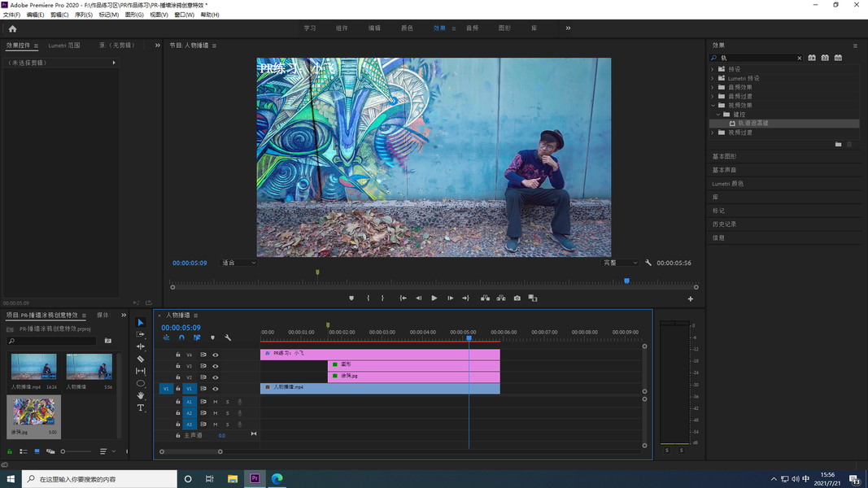Filter effects by 32-bit color icon
Viewport: 868px width, 488px height.
(826, 58)
